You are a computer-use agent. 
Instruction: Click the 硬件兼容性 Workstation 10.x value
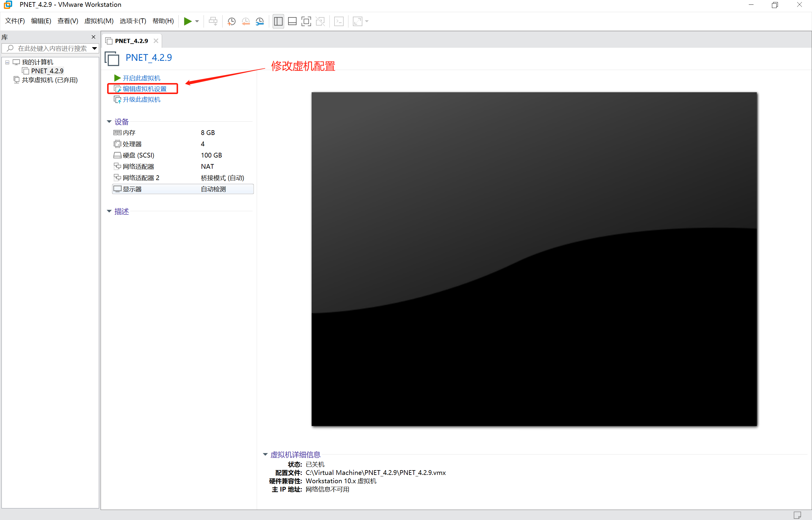pos(341,481)
